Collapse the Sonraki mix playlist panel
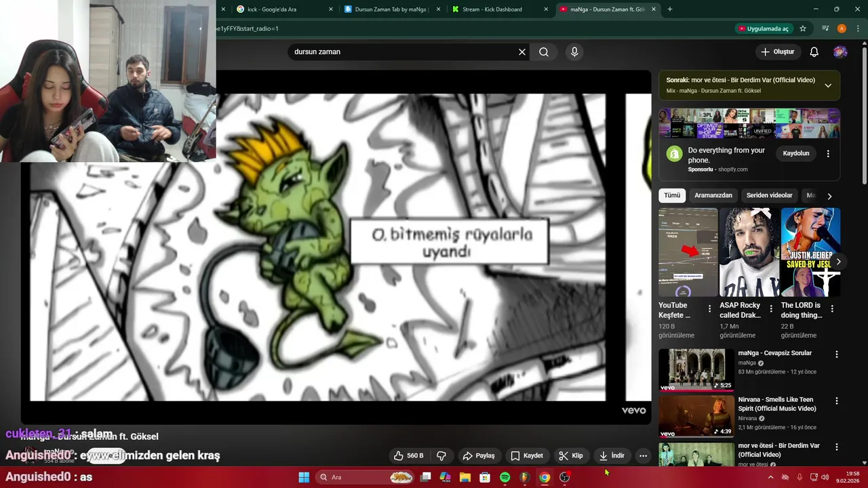This screenshot has width=868, height=488. pos(828,85)
